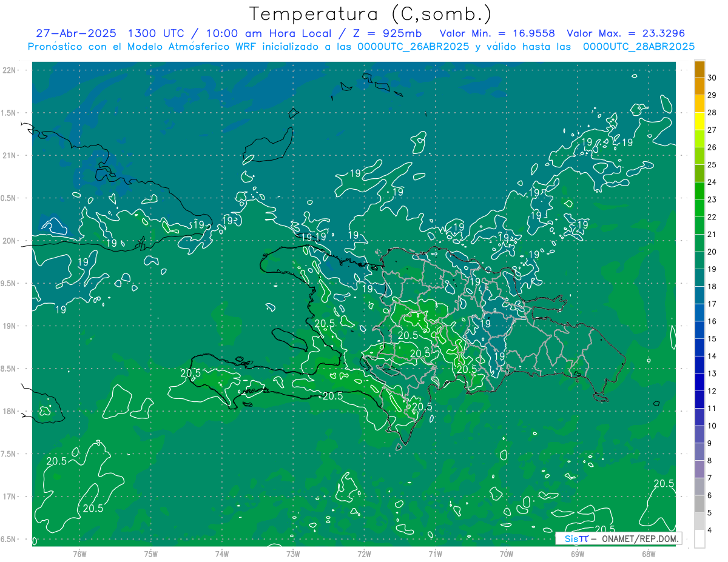Click the "76W" longitude axis label

click(79, 554)
